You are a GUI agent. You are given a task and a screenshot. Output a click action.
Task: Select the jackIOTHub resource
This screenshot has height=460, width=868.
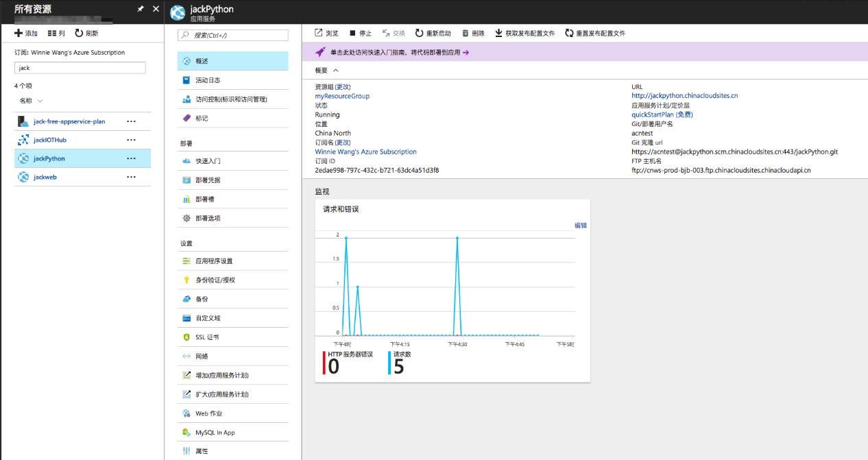coord(50,140)
